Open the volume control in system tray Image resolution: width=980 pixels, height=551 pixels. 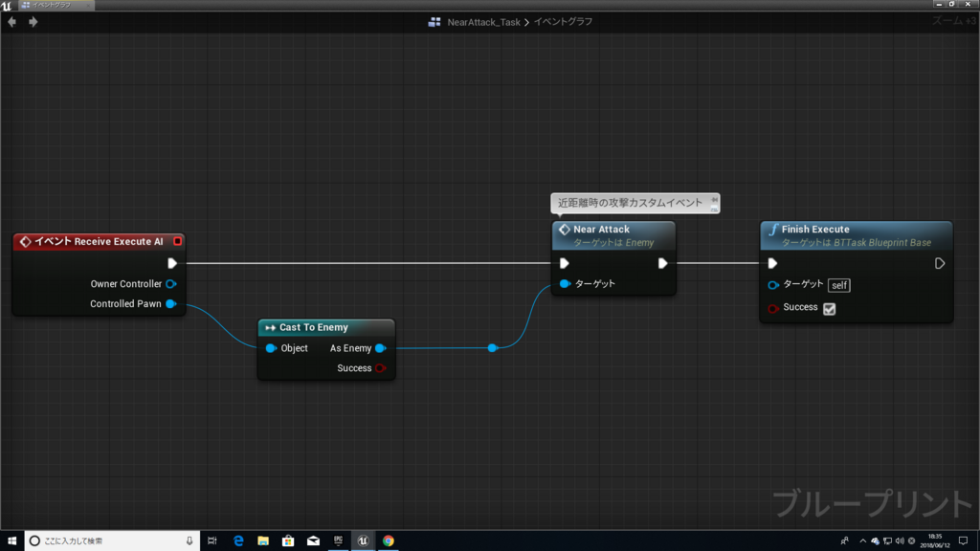click(900, 541)
